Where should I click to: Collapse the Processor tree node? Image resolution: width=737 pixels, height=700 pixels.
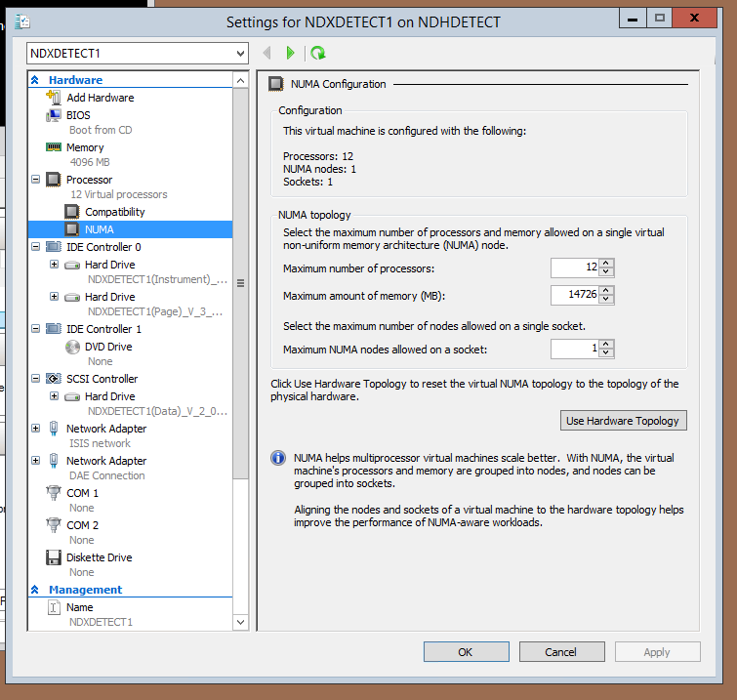pos(36,180)
